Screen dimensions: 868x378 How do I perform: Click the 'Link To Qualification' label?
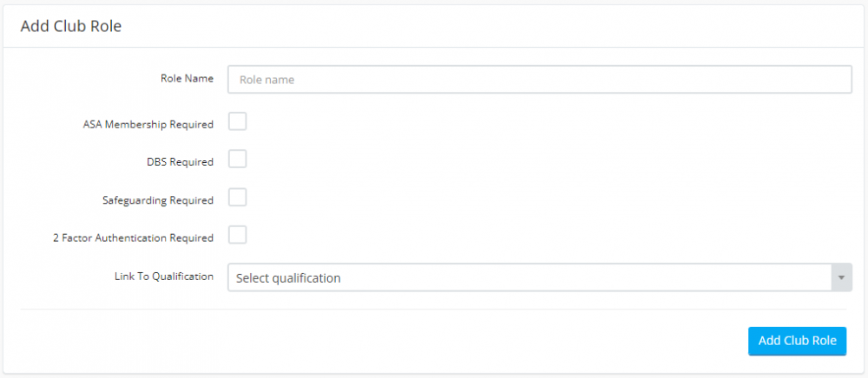tap(164, 277)
